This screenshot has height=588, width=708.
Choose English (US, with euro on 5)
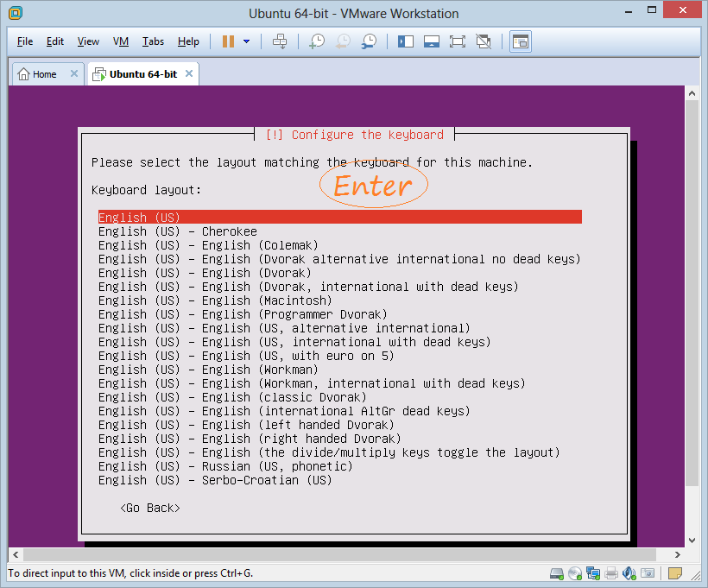pyautogui.click(x=246, y=356)
